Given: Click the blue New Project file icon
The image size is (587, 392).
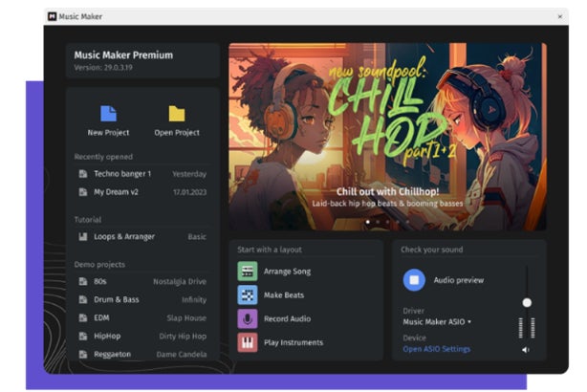Looking at the screenshot, I should click(109, 114).
